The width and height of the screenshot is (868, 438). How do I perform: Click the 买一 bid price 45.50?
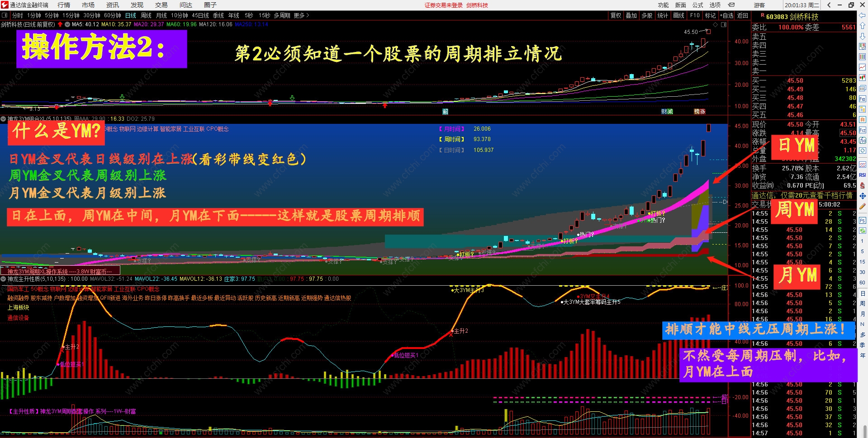pos(795,81)
